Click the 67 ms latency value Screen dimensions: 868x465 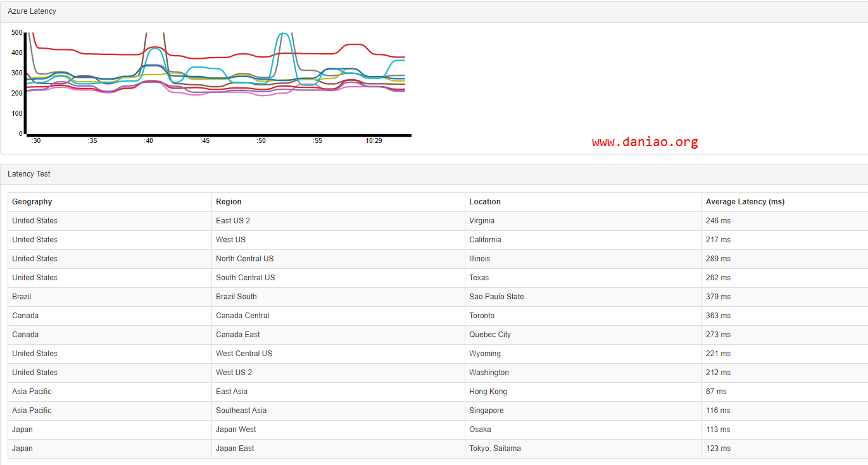click(x=716, y=392)
